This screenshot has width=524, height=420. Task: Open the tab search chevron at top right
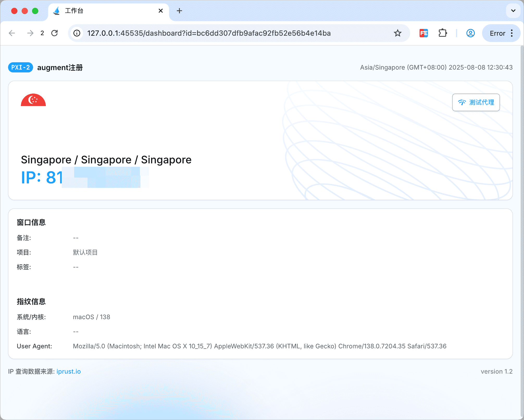pyautogui.click(x=513, y=11)
